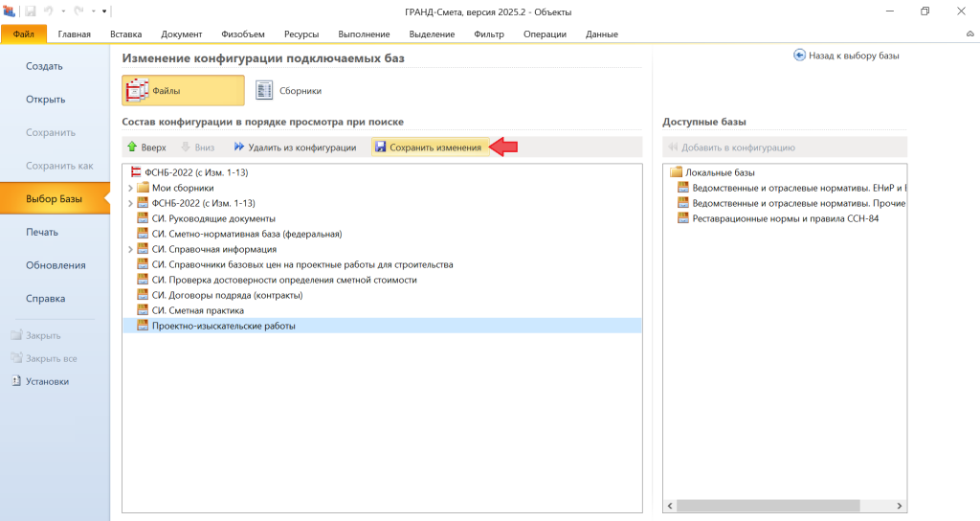Image resolution: width=980 pixels, height=521 pixels.
Task: Expand СИ. Справочная информация node
Action: (130, 249)
